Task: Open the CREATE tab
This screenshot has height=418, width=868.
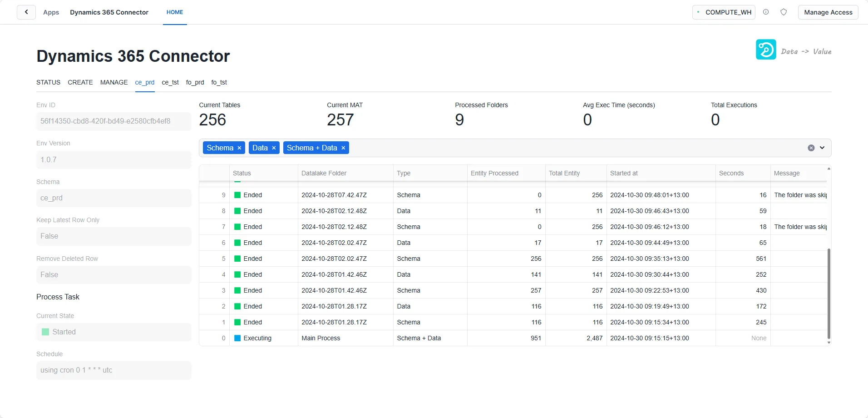Action: (80, 82)
